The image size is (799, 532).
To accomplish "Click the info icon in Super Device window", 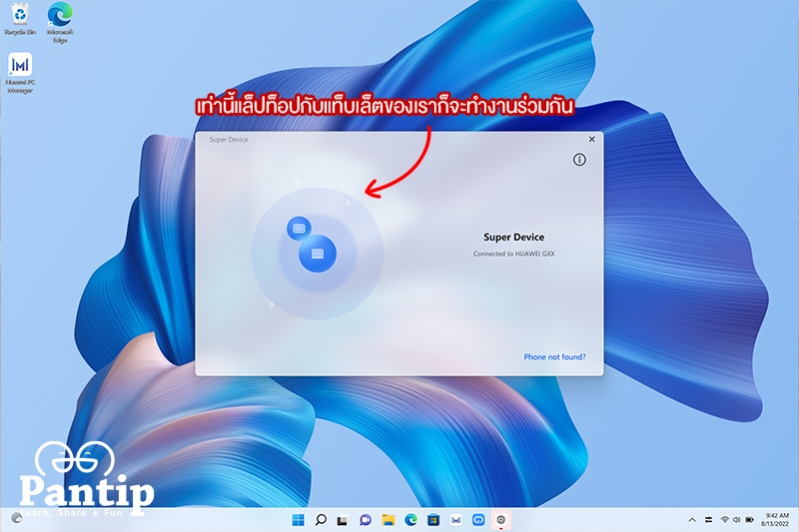I will [x=579, y=160].
